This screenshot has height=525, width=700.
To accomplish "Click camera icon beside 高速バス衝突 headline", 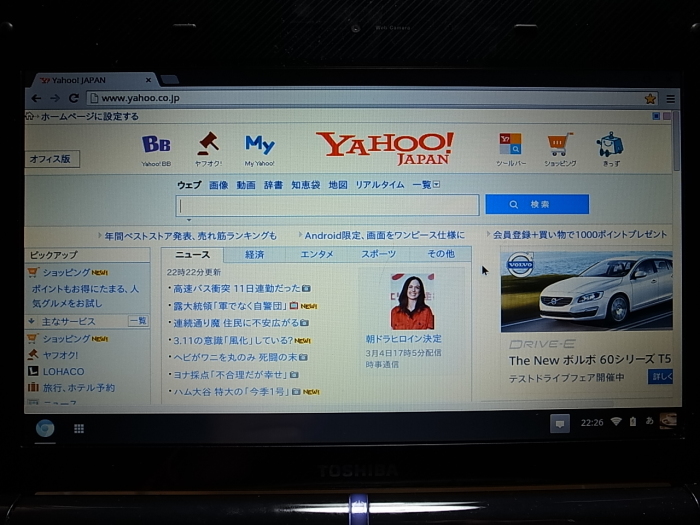I will tap(306, 289).
